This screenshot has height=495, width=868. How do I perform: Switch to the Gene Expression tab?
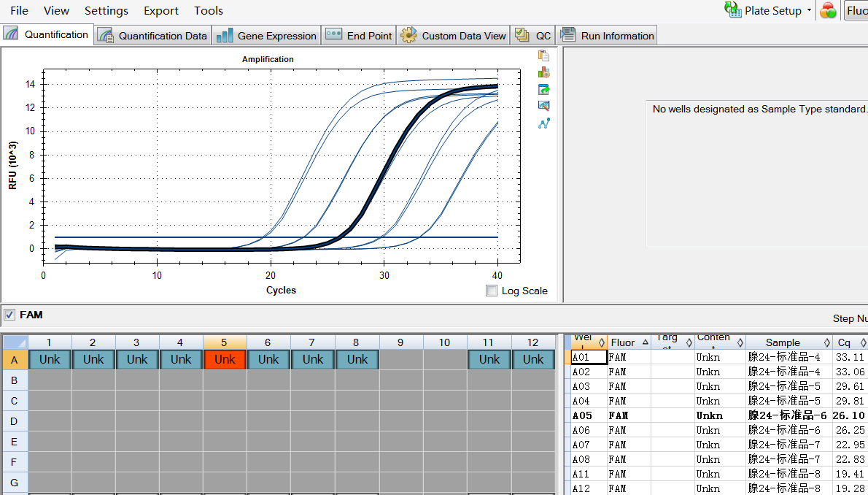tap(266, 36)
